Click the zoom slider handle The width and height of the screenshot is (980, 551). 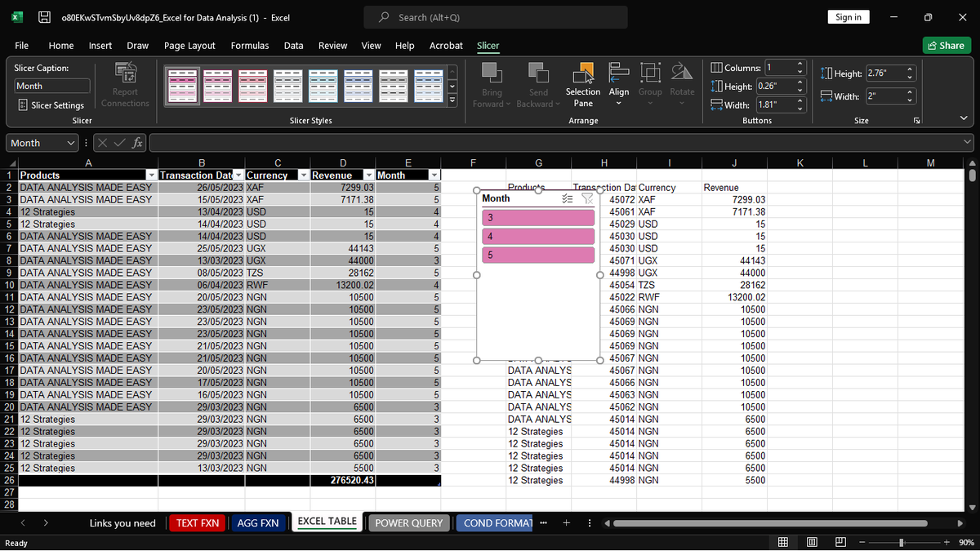tap(902, 543)
